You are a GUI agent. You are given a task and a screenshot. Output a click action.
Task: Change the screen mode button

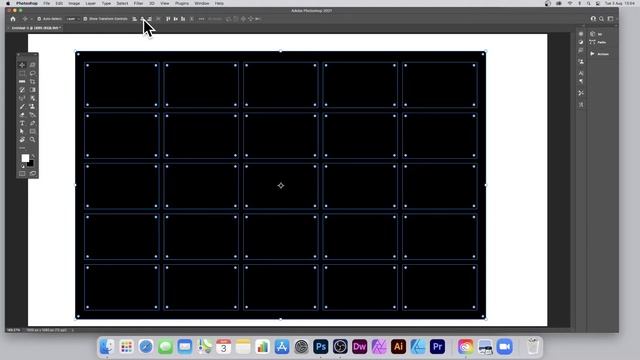32,173
